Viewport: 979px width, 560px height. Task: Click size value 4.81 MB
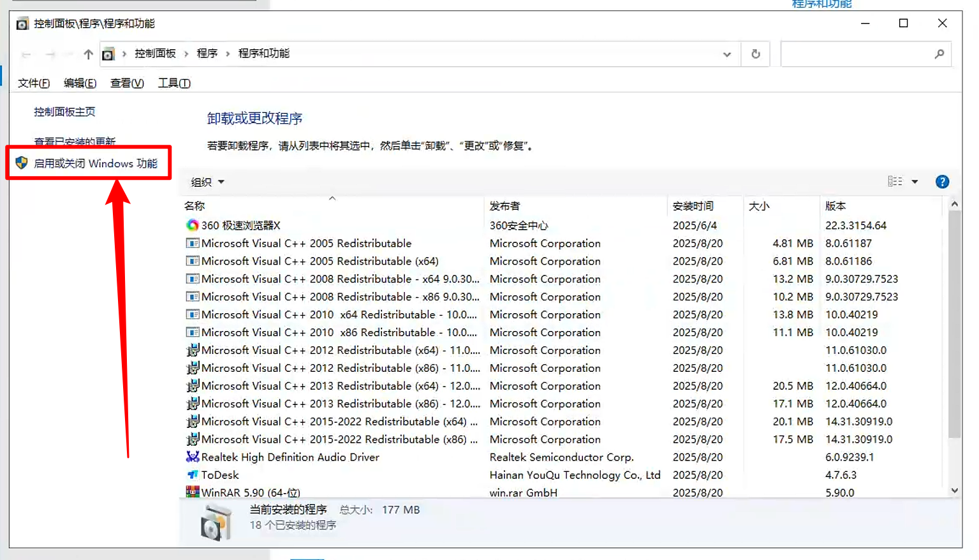pos(793,243)
